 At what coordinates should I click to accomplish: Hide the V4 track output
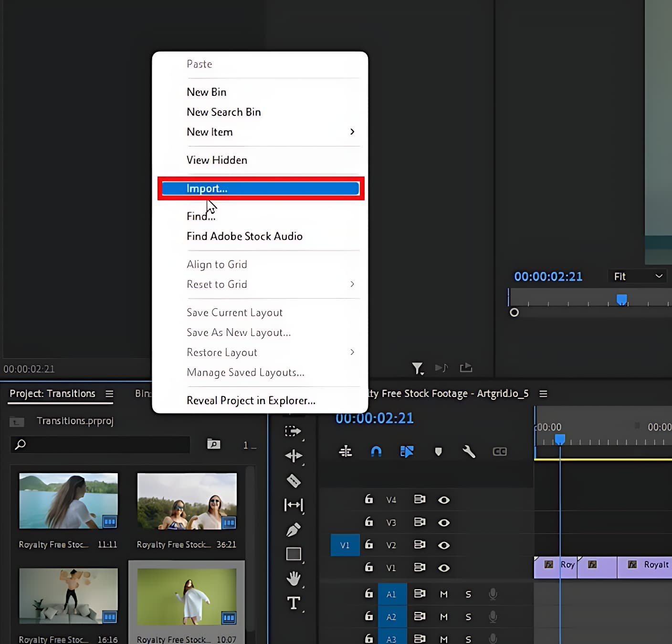444,500
